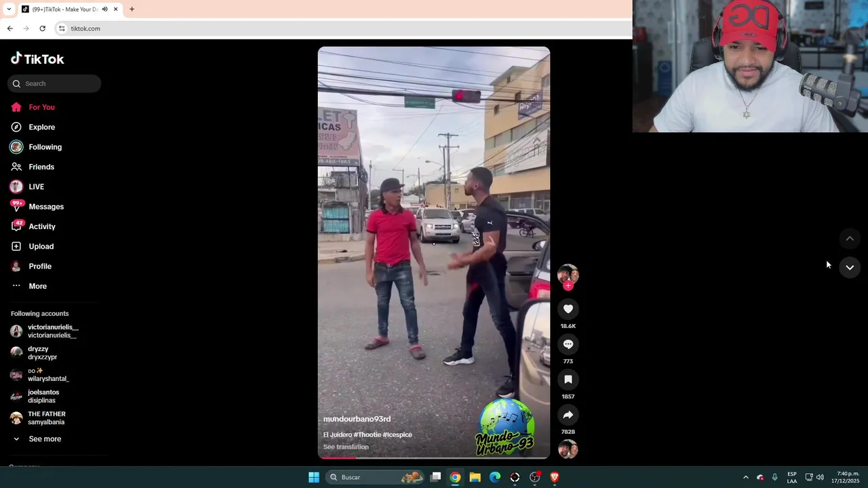Click the microphone tray icon
Viewport: 868px width, 488px height.
tap(775, 477)
